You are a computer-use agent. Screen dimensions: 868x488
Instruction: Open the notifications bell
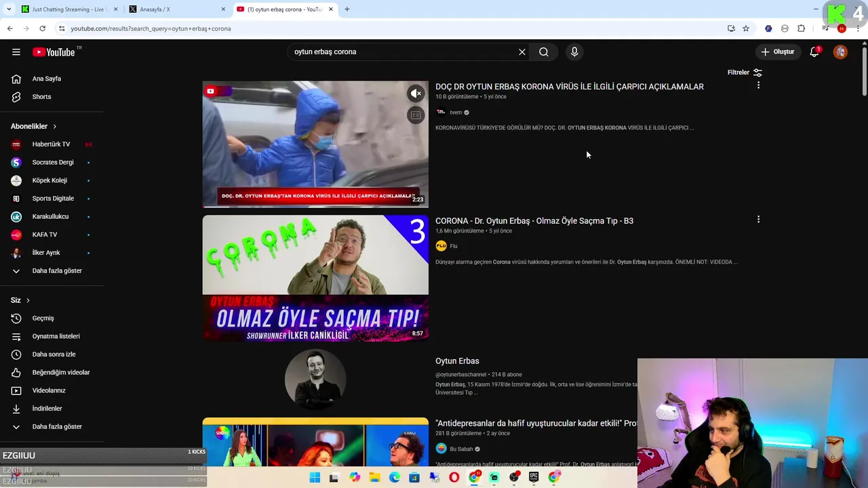[815, 52]
